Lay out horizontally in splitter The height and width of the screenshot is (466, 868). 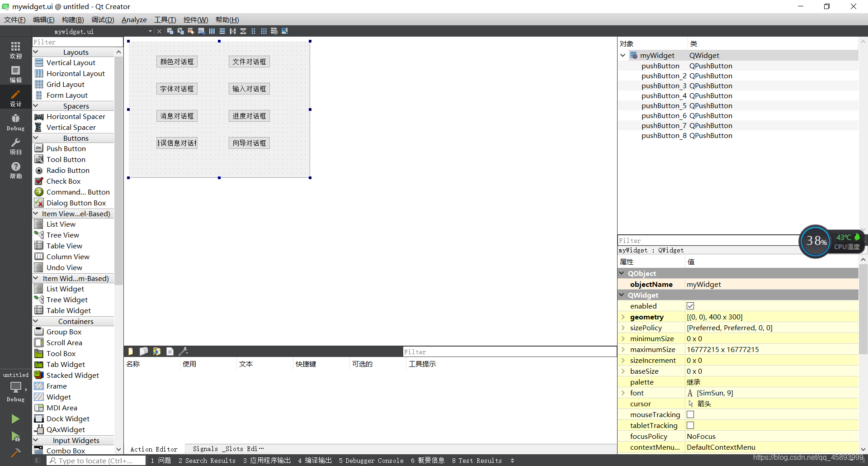click(232, 31)
